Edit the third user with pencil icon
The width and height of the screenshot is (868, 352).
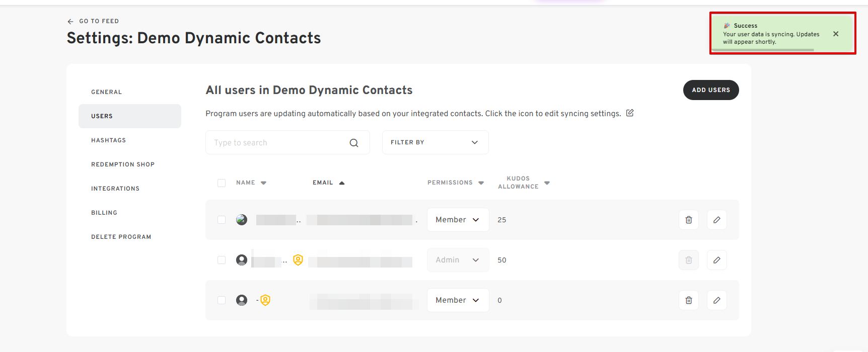[716, 300]
